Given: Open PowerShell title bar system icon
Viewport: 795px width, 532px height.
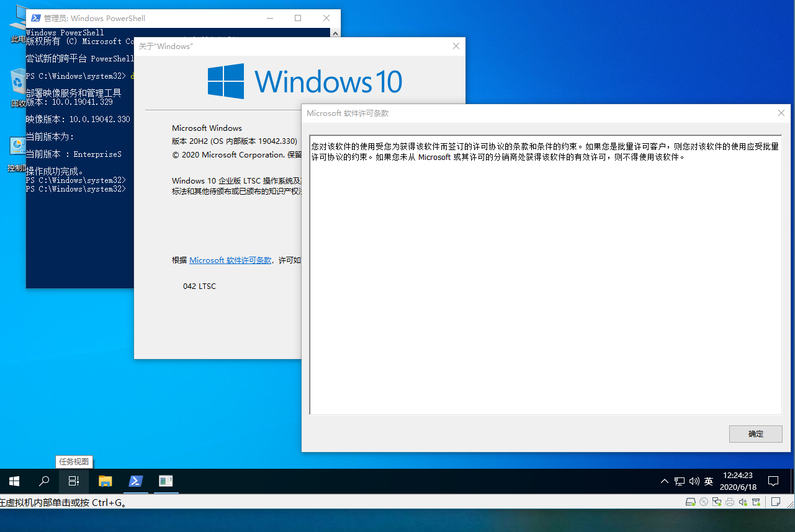Looking at the screenshot, I should point(36,19).
